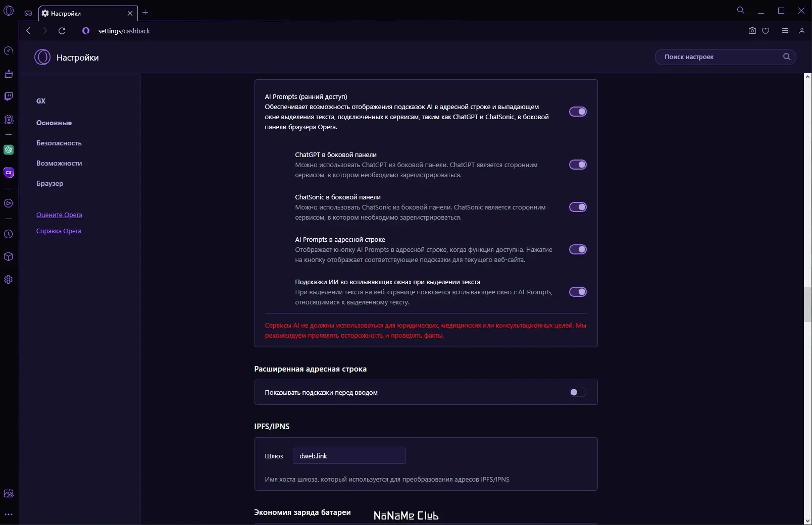
Task: Open the Оцените Opera link
Action: click(x=59, y=215)
